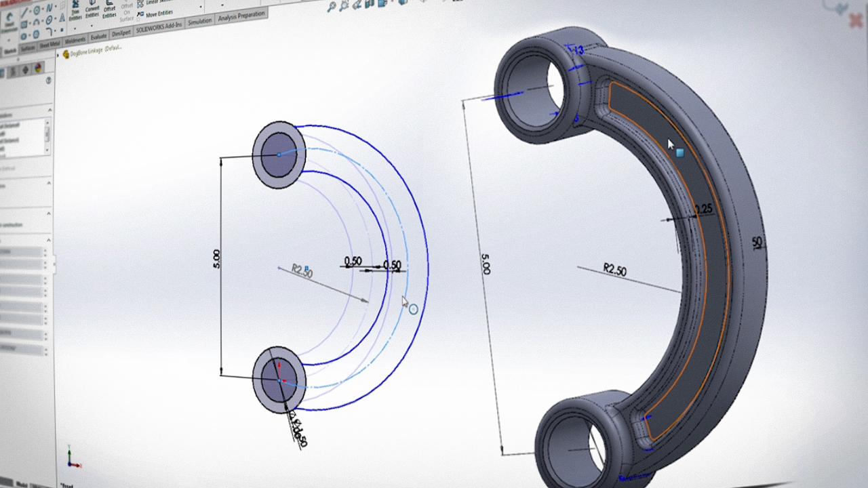
Task: Collapse the third property panel section
Action: (49, 213)
